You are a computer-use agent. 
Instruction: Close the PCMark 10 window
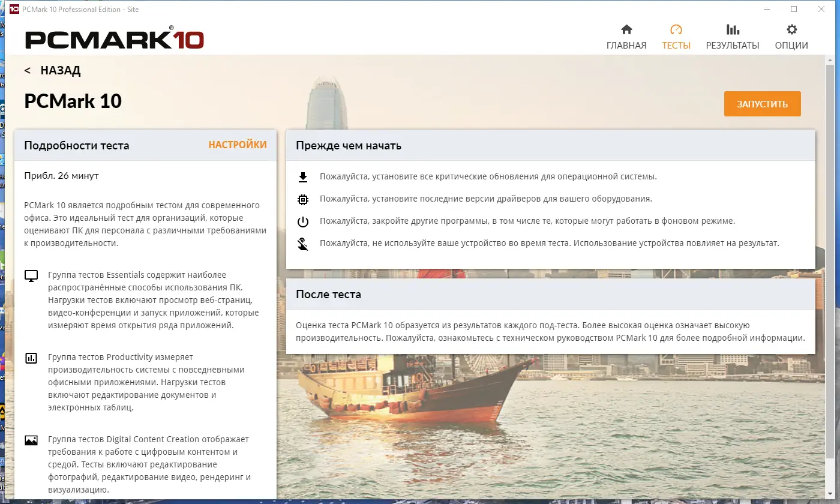(821, 9)
